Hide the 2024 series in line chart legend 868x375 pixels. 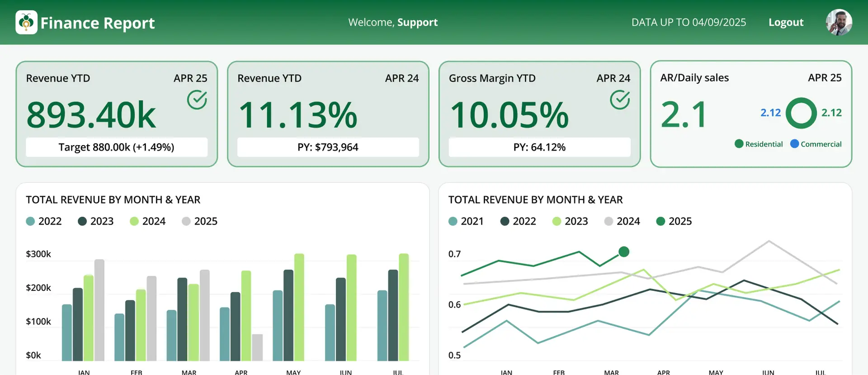click(x=622, y=221)
